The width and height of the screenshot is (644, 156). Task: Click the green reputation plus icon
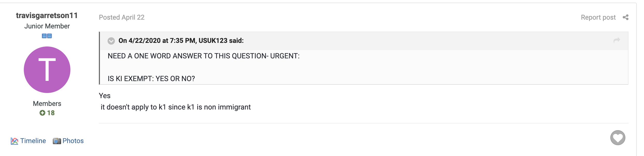point(42,113)
